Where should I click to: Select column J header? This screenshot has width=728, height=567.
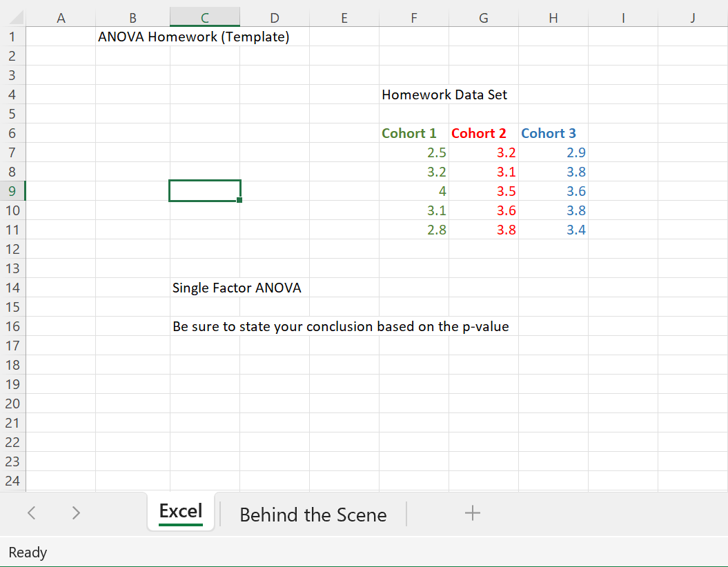(x=693, y=18)
